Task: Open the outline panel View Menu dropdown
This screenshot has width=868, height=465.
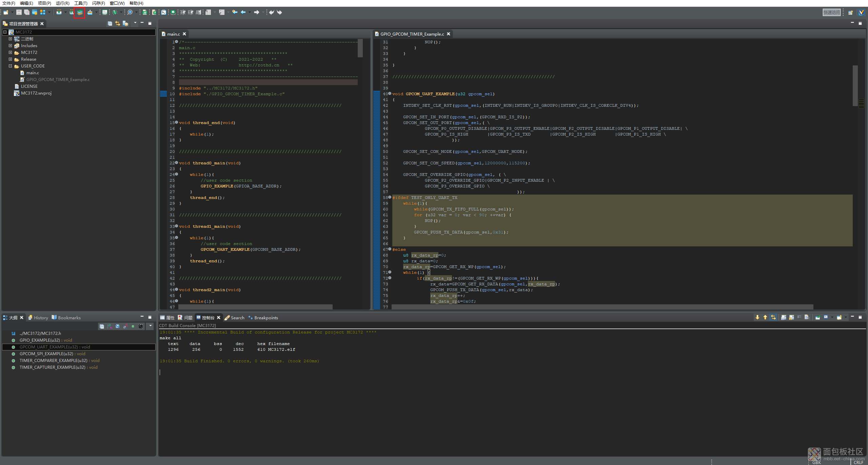Action: tap(150, 326)
